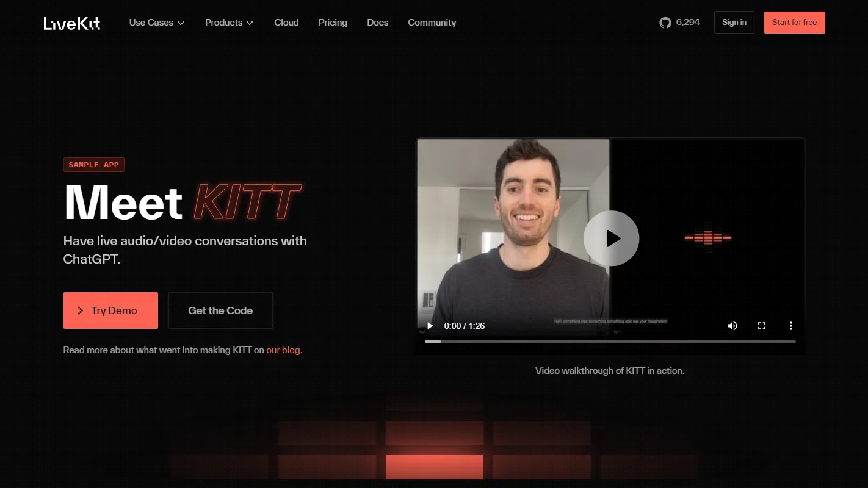Screen dimensions: 868x488
Task: Click the arrow icon inside Try Demo
Action: [82, 310]
